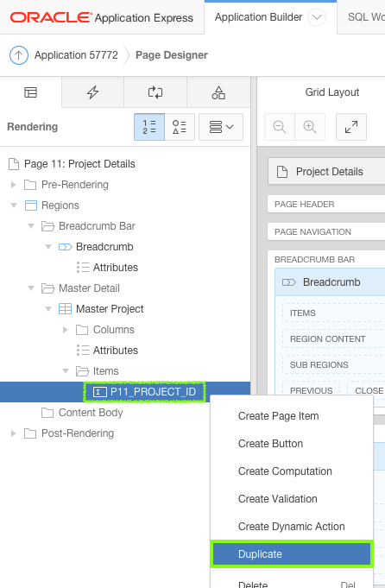Click the Columns folder icon

tap(82, 330)
